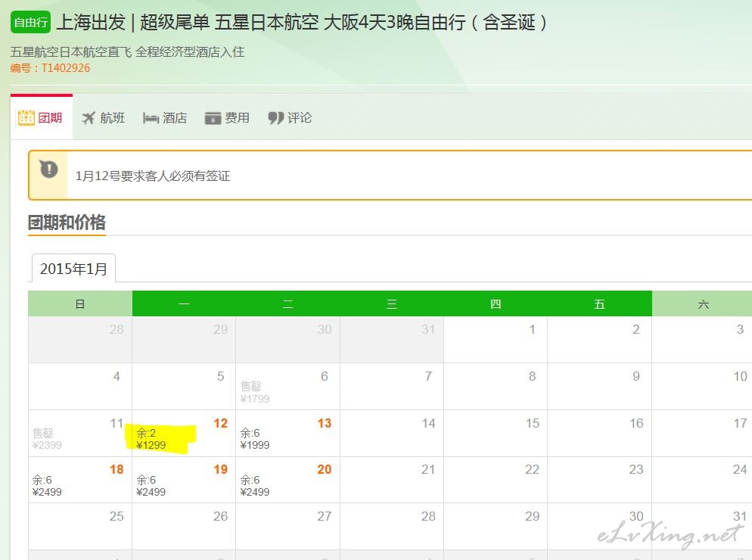Click calendar date 14
Viewport: 752px width, 560px height.
(x=392, y=433)
